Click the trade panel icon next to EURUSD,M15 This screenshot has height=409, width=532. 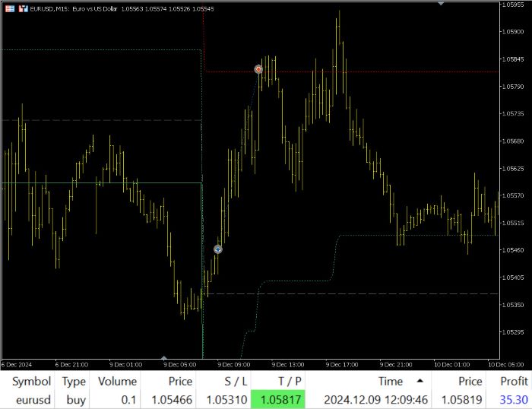23,9
